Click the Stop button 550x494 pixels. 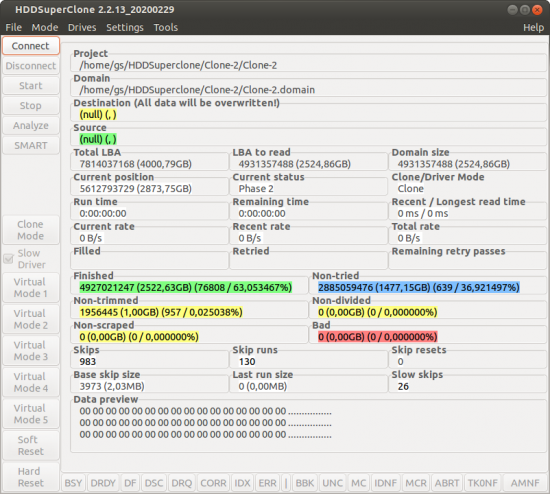[x=31, y=106]
